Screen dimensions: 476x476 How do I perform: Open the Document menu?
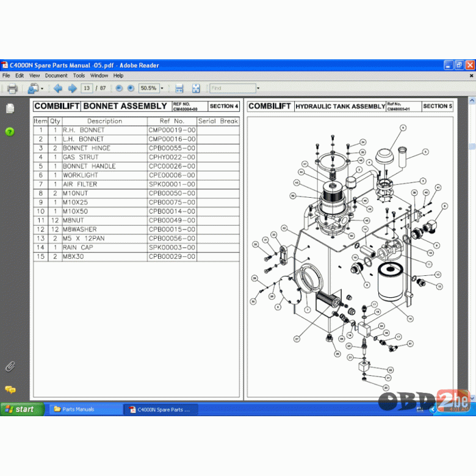[56, 76]
